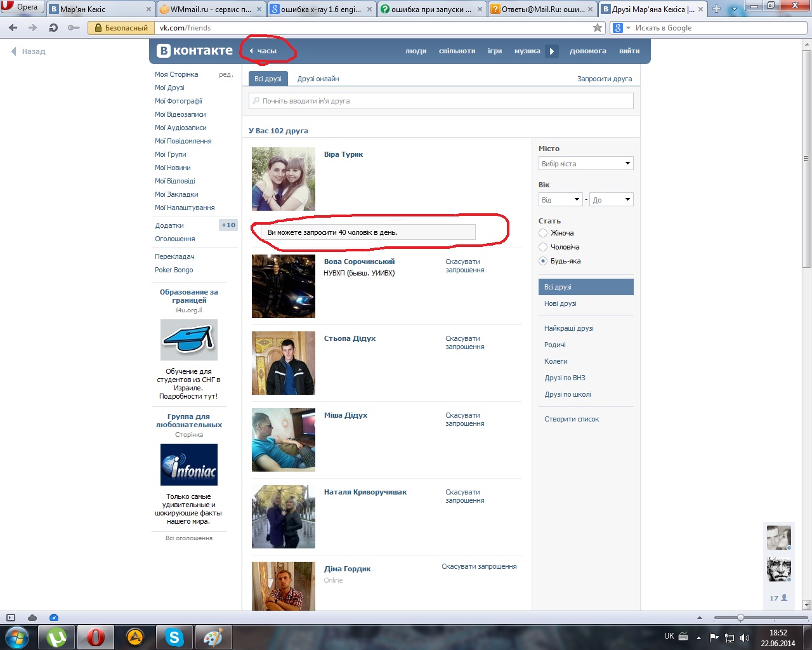Click вийти to log out
812x650 pixels.
point(629,51)
